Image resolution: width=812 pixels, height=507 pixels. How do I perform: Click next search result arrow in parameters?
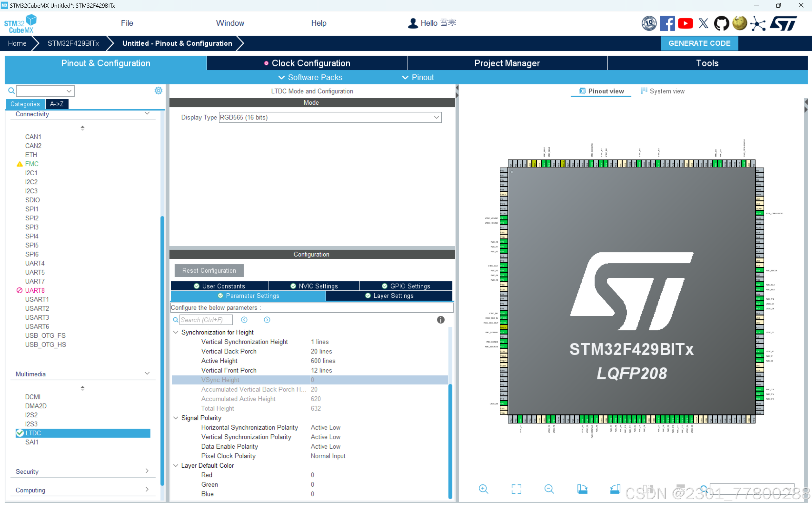[267, 320]
